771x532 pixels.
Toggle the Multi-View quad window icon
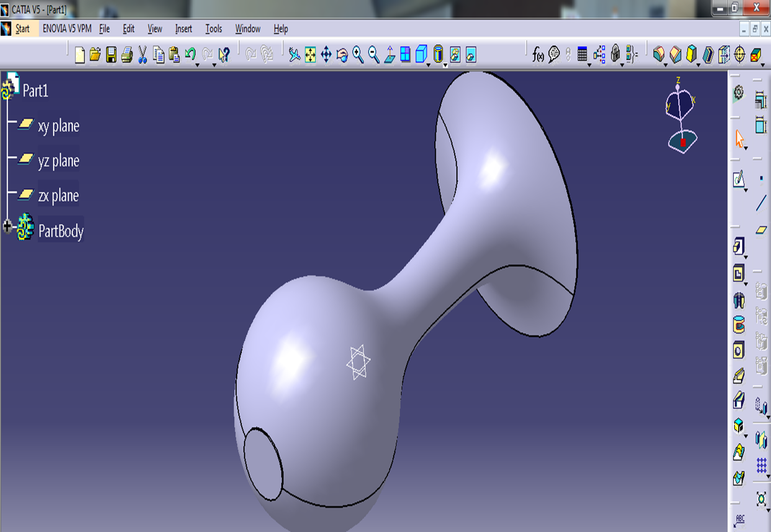[405, 55]
